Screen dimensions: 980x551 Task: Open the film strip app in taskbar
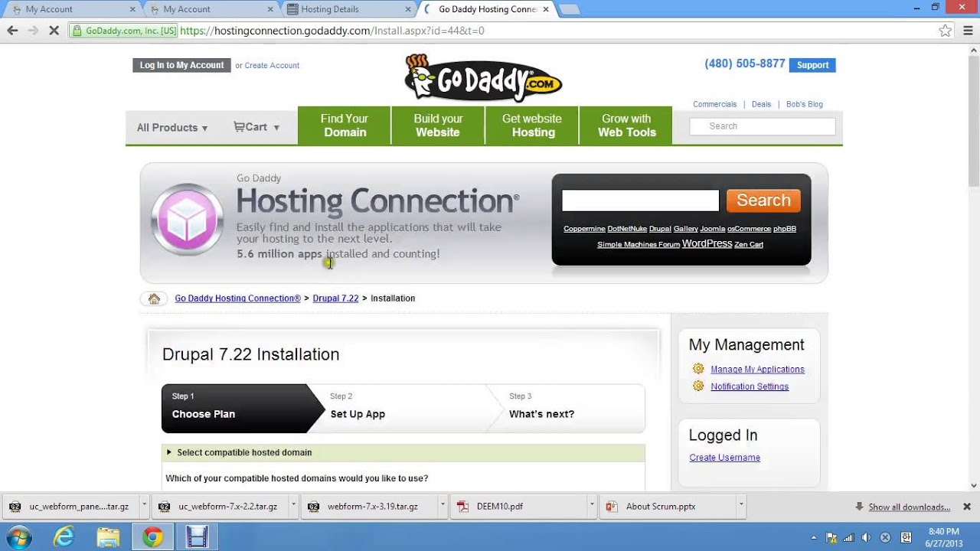197,537
